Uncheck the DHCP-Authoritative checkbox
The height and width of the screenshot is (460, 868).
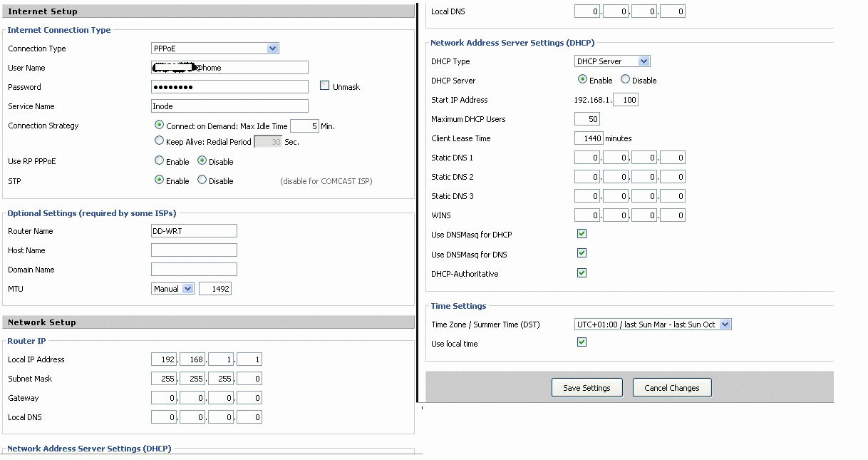click(582, 273)
